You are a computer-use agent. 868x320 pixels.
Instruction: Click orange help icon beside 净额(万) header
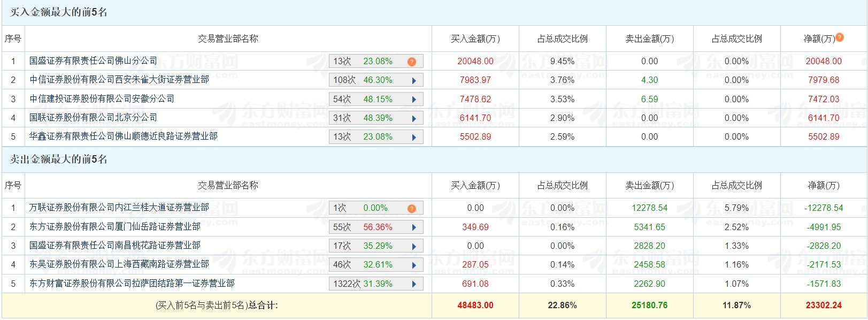click(x=840, y=37)
